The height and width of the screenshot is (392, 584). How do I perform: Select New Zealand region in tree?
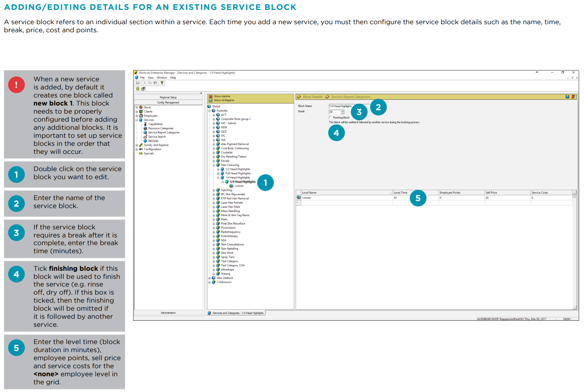click(x=225, y=278)
